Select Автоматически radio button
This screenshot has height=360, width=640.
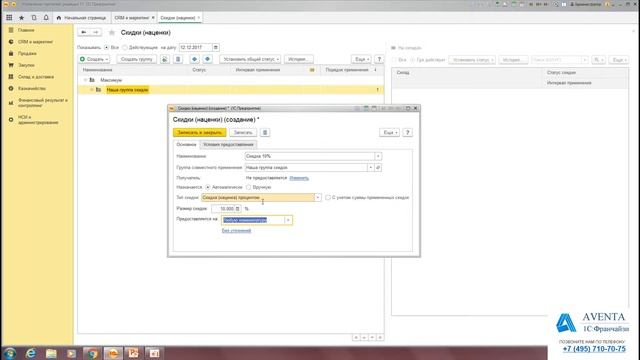tap(208, 187)
